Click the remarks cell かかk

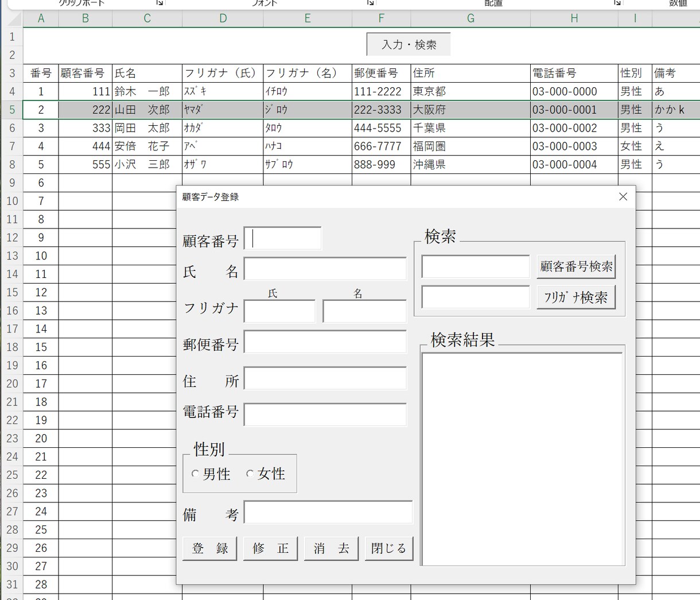tap(676, 110)
